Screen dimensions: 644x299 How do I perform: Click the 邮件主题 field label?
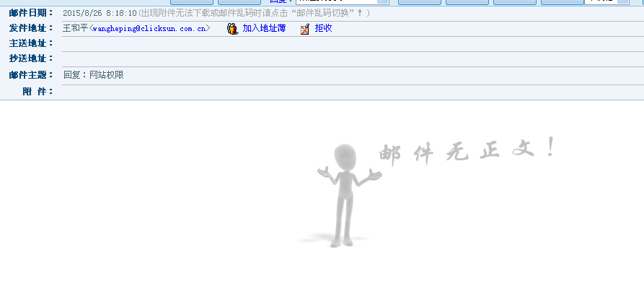[x=31, y=75]
